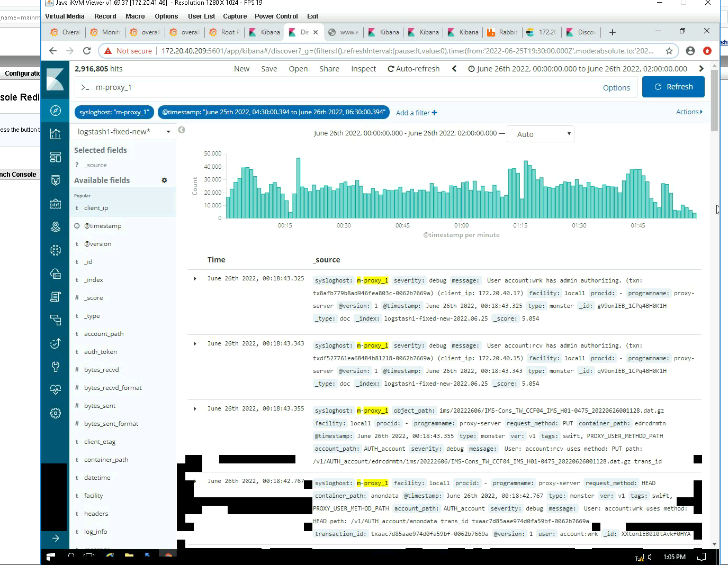Open Discover in the Kibana side navigation
This screenshot has height=565, width=728.
pos(56,111)
